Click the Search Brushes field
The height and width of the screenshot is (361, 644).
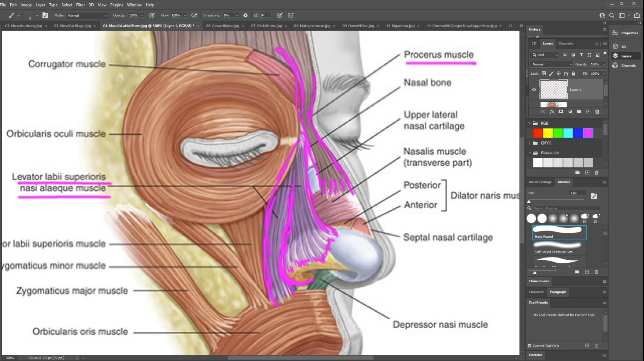[x=567, y=208]
